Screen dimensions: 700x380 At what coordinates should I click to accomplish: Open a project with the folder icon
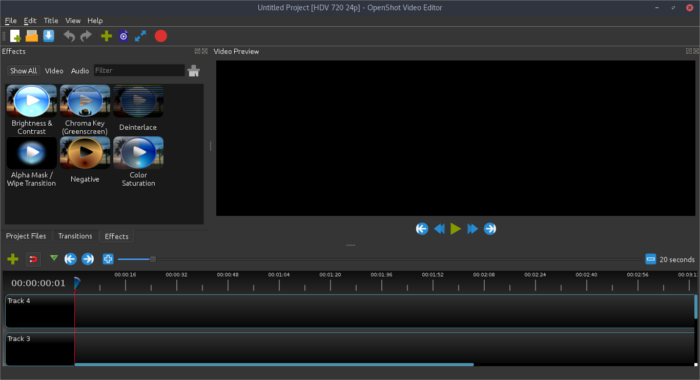pos(32,36)
